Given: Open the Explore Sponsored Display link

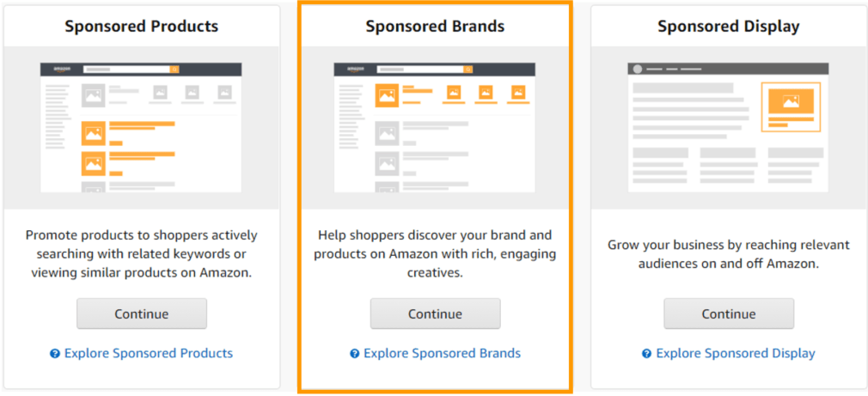Looking at the screenshot, I should [735, 353].
